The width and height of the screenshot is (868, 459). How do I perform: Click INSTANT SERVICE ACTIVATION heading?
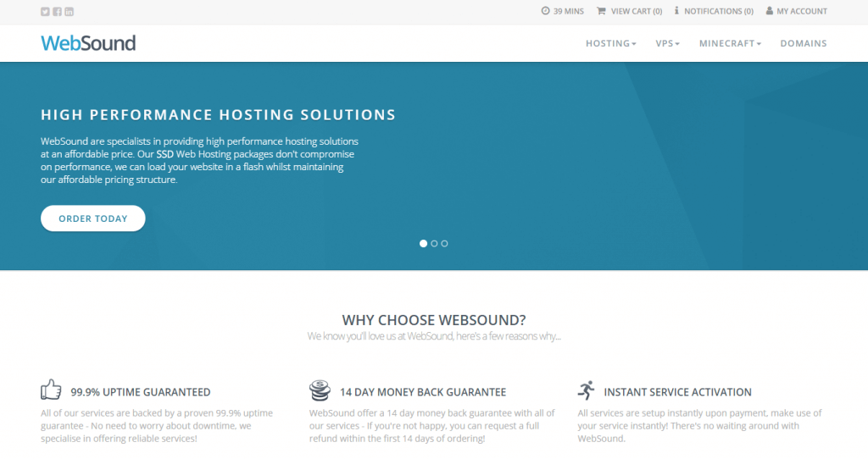click(677, 392)
